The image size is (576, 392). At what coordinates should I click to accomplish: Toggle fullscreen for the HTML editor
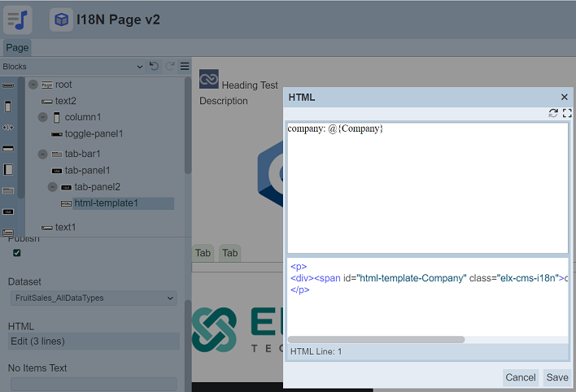click(x=567, y=114)
